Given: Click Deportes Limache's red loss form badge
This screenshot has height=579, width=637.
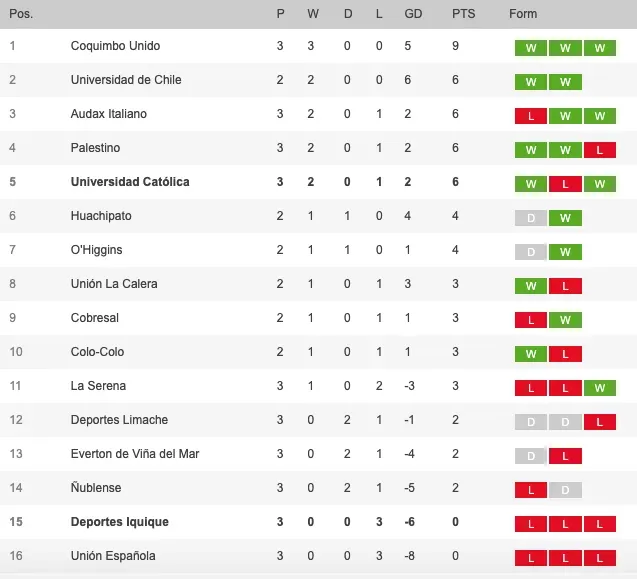Looking at the screenshot, I should 599,422.
